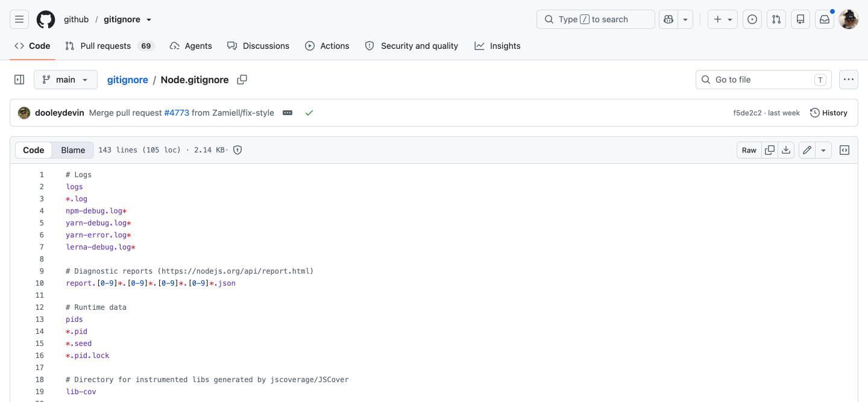Open Copilot chat icon in header

tap(668, 19)
